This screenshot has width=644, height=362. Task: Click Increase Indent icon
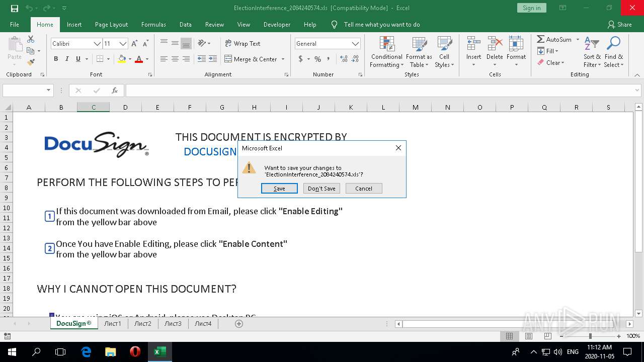click(213, 59)
